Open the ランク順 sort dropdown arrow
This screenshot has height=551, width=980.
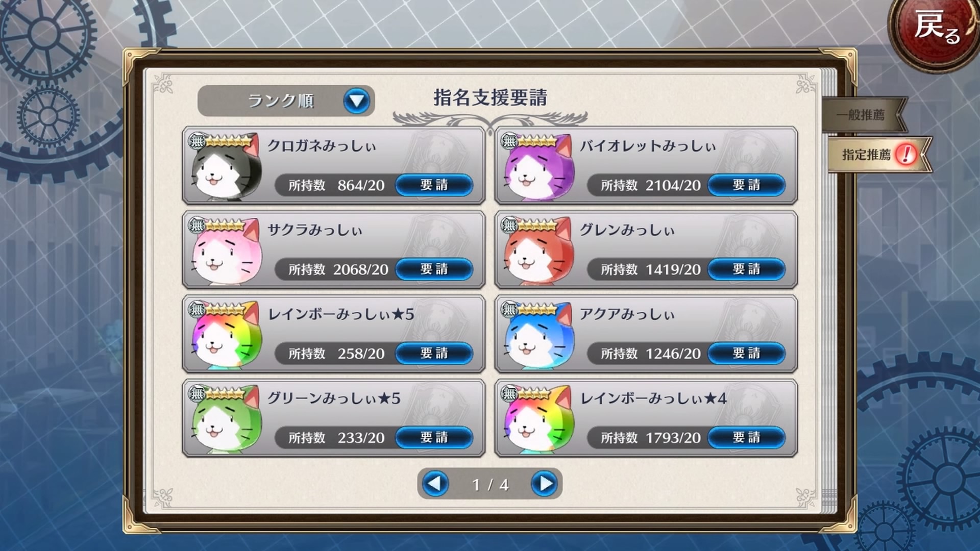pos(356,101)
